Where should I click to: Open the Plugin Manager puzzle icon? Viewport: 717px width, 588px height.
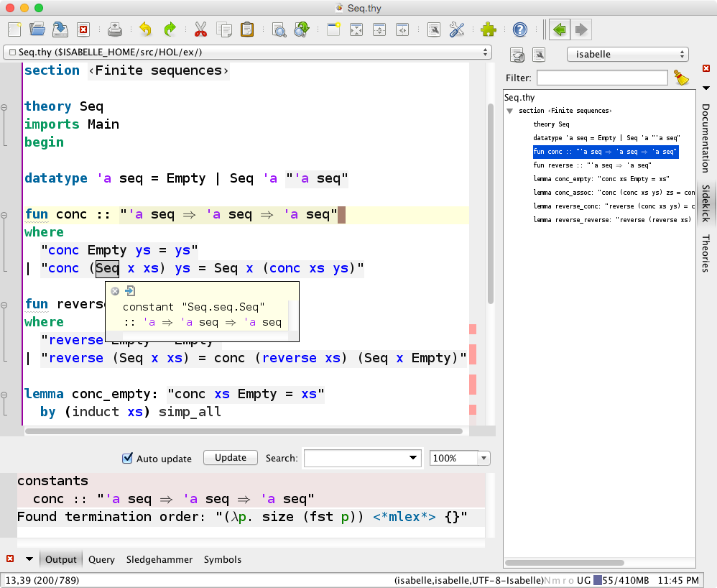point(489,29)
